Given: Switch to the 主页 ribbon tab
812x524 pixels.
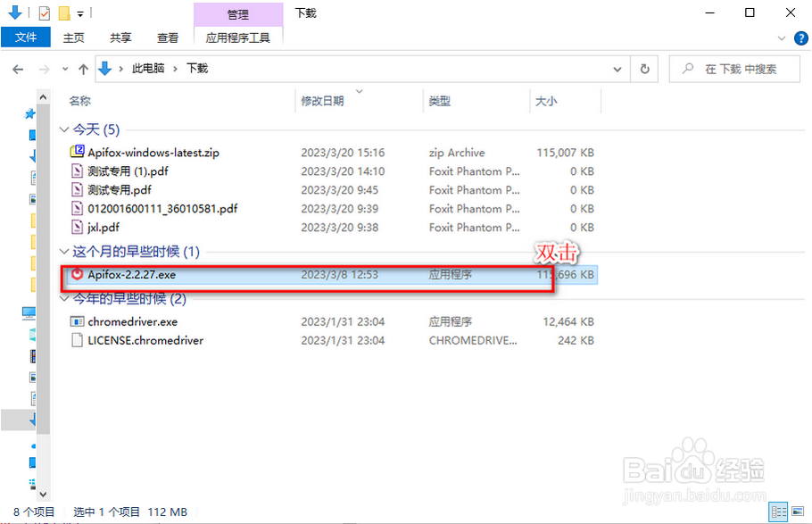Looking at the screenshot, I should [73, 37].
